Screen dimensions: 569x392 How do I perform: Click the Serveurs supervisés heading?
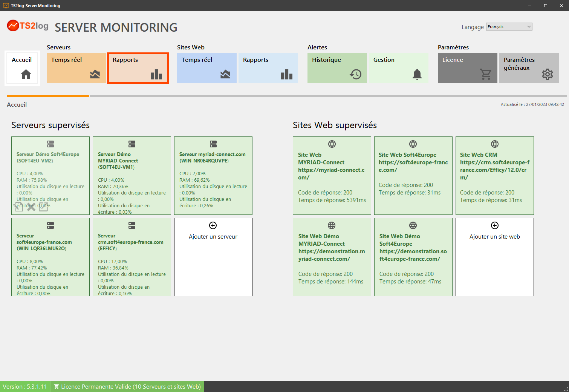(50, 125)
